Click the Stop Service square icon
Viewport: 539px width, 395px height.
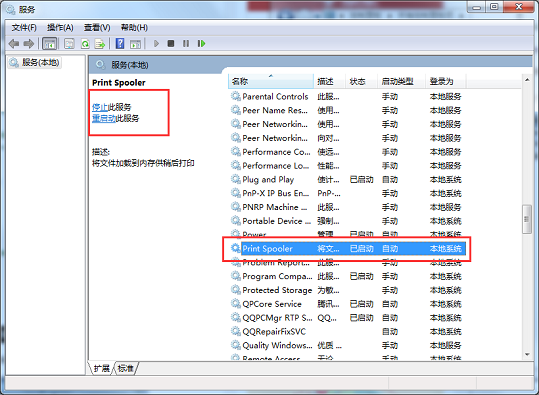(171, 44)
